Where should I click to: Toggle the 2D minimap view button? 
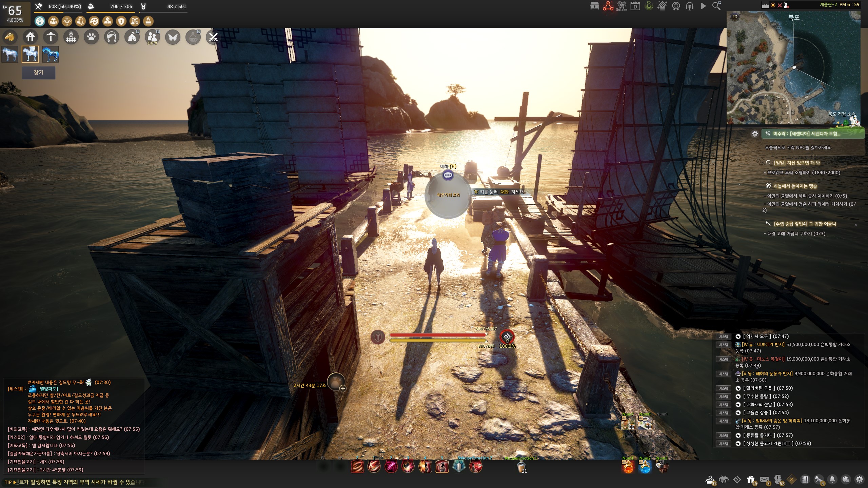click(x=735, y=17)
